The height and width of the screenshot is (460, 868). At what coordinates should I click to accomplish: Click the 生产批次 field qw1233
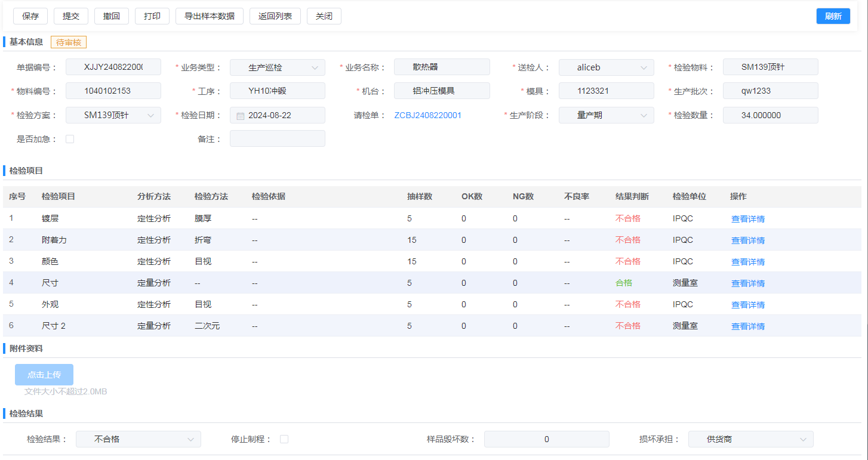(x=771, y=91)
